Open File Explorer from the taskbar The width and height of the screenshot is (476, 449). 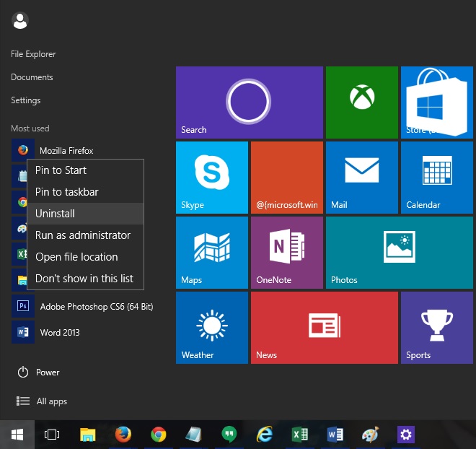point(88,435)
